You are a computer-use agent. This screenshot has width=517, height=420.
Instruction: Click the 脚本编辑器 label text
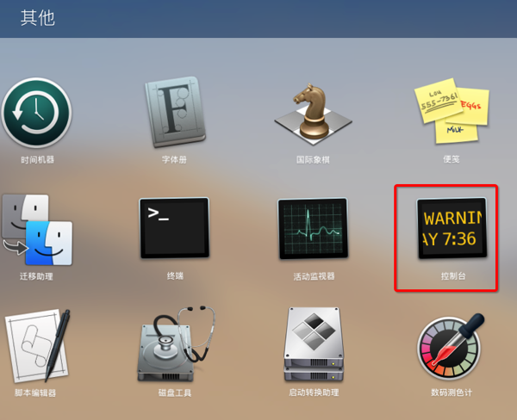click(35, 392)
